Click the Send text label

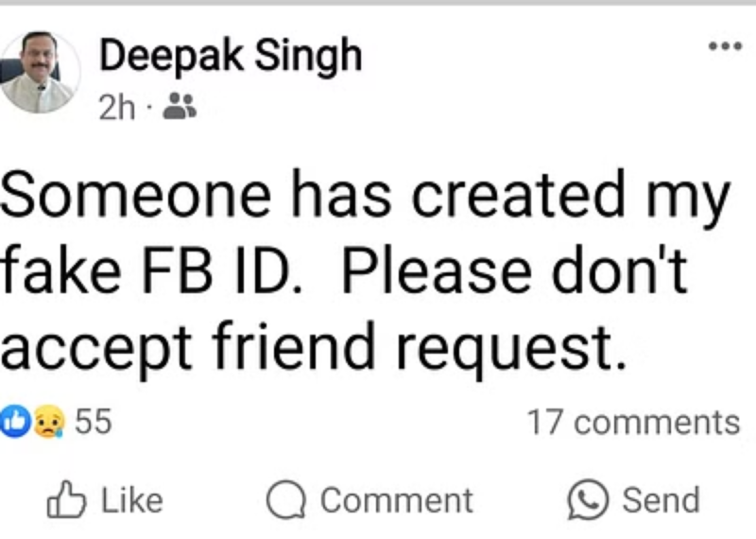click(x=661, y=500)
